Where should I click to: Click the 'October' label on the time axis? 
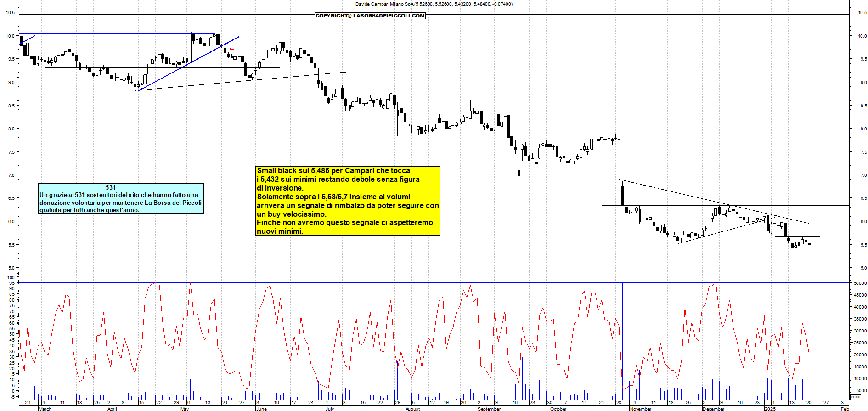click(x=558, y=409)
